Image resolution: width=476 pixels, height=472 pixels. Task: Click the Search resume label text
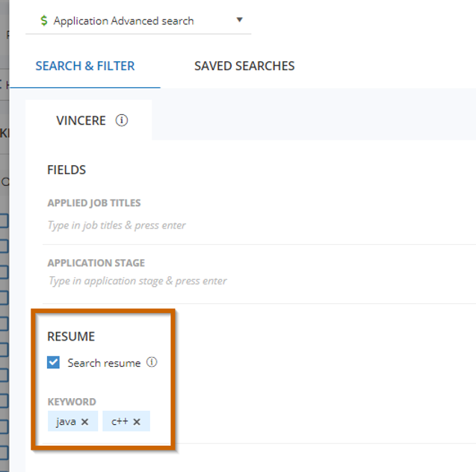pyautogui.click(x=104, y=363)
